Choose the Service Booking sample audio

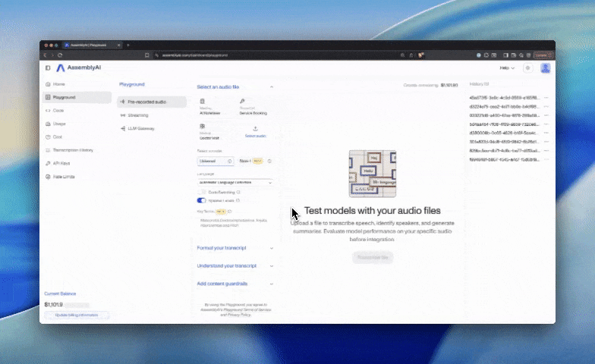coord(253,107)
